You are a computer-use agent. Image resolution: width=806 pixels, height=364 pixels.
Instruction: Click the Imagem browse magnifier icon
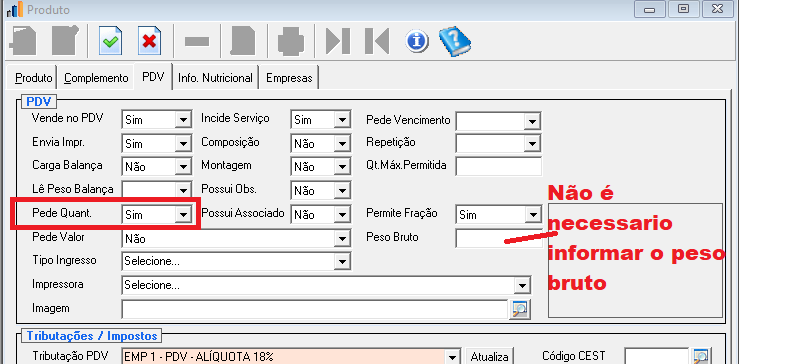point(520,309)
